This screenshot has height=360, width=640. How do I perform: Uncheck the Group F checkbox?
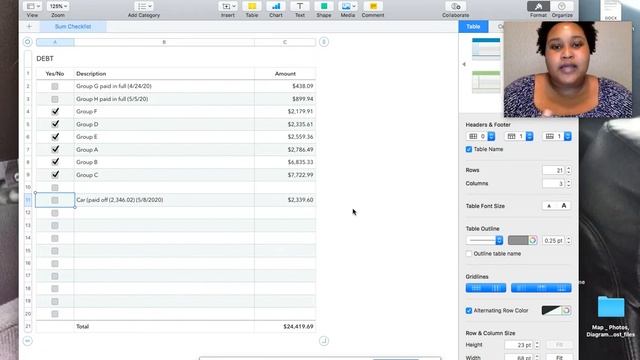[x=55, y=111]
